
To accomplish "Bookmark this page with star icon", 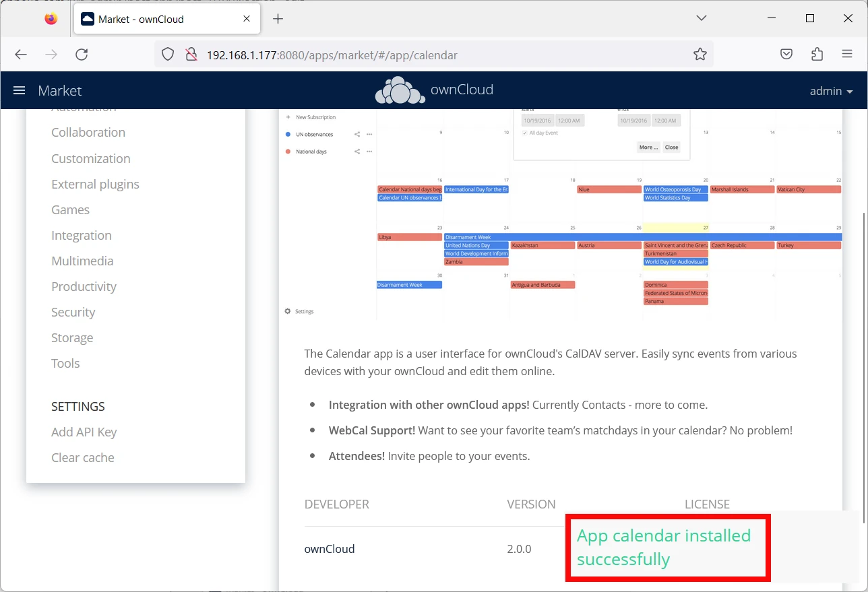I will pyautogui.click(x=700, y=55).
